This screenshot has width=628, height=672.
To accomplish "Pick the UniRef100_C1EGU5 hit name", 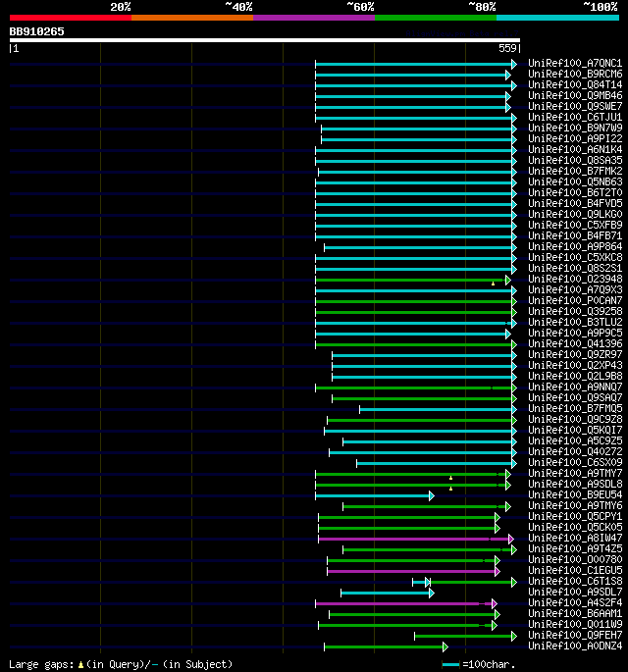I will pyautogui.click(x=575, y=570).
